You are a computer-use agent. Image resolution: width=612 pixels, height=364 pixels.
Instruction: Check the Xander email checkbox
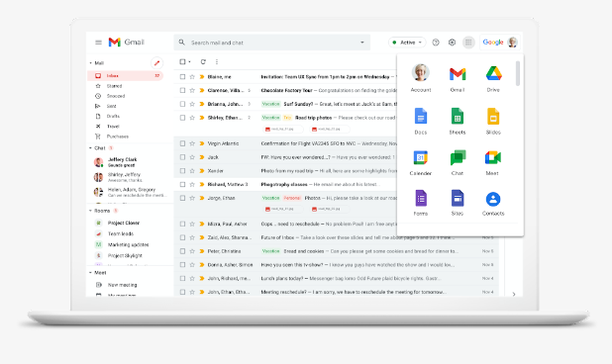182,171
